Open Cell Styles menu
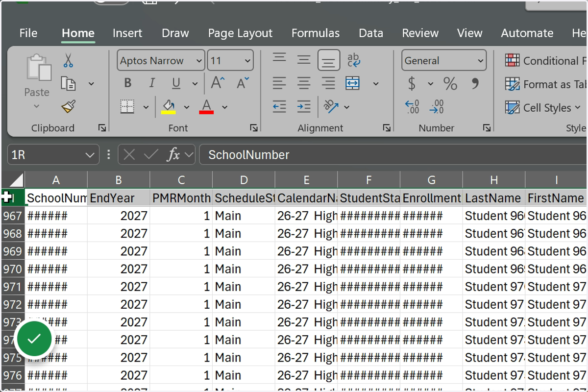This screenshot has height=392, width=588. coord(543,108)
